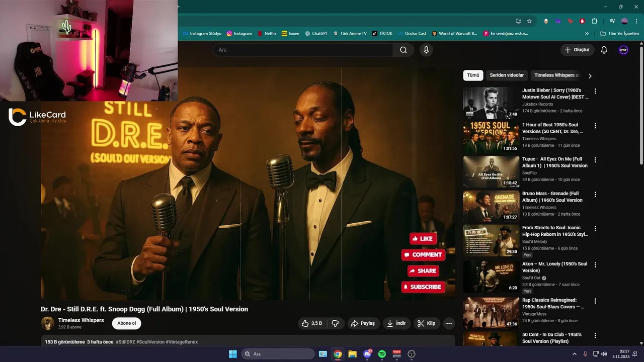Click the Klip clip button

click(427, 323)
